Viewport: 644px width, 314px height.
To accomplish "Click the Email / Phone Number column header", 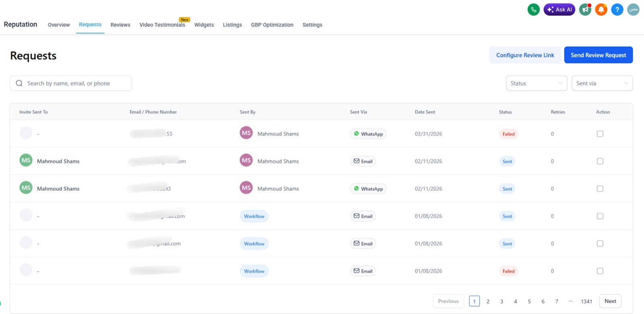I will (x=153, y=112).
